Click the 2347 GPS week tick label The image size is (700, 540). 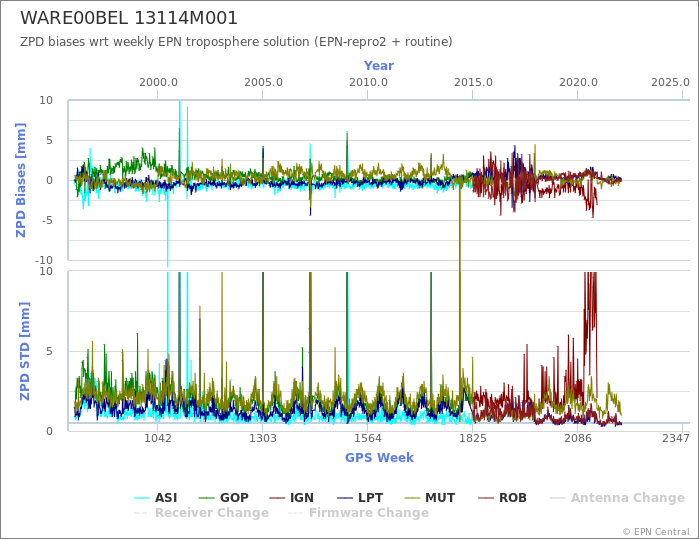pyautogui.click(x=676, y=438)
